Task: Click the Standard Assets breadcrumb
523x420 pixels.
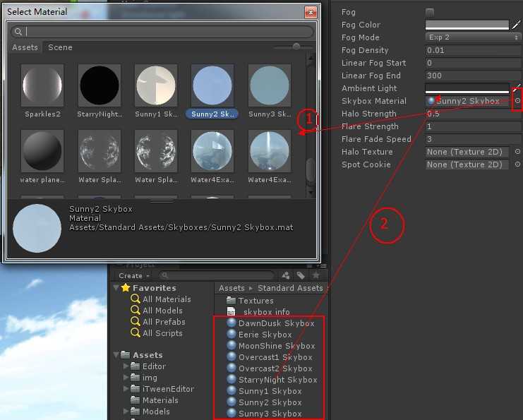Action: coord(290,288)
